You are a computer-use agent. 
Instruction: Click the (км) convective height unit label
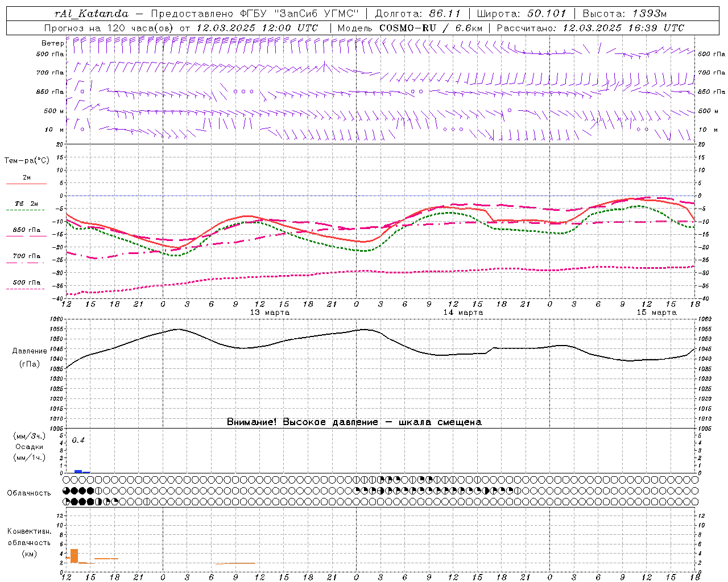pos(29,554)
